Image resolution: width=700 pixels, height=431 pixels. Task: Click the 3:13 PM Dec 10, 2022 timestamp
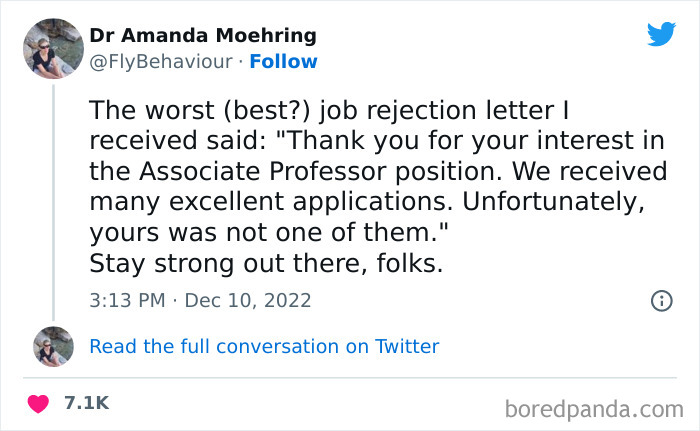pos(200,300)
